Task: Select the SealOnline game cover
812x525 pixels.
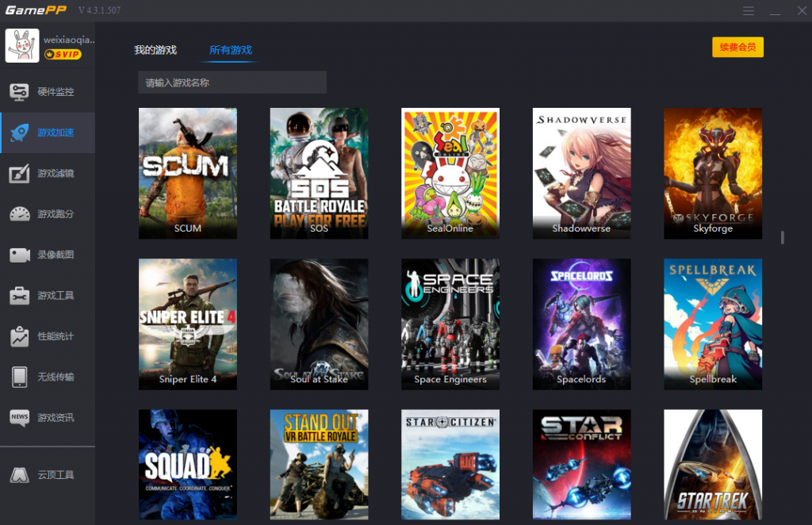Action: pos(450,174)
